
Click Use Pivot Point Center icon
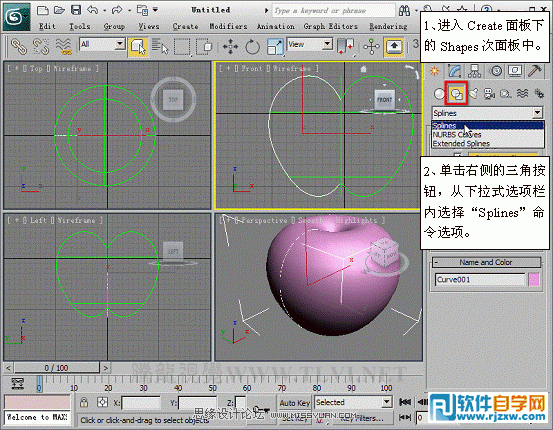click(346, 47)
